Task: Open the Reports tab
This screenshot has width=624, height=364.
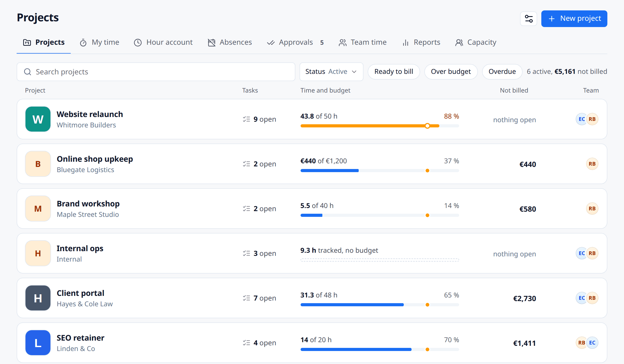Action: (421, 42)
